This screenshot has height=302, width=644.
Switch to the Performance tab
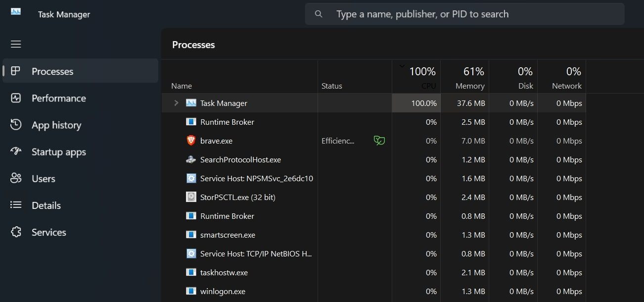tap(81, 98)
